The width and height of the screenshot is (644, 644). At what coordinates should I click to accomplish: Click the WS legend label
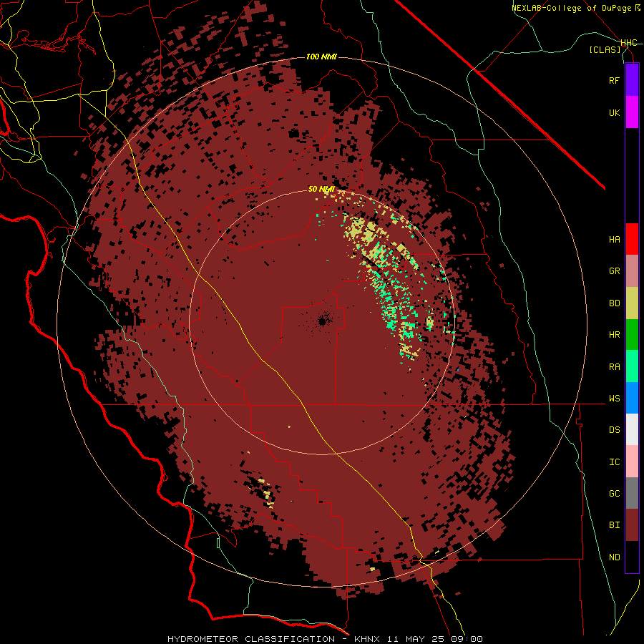615,399
